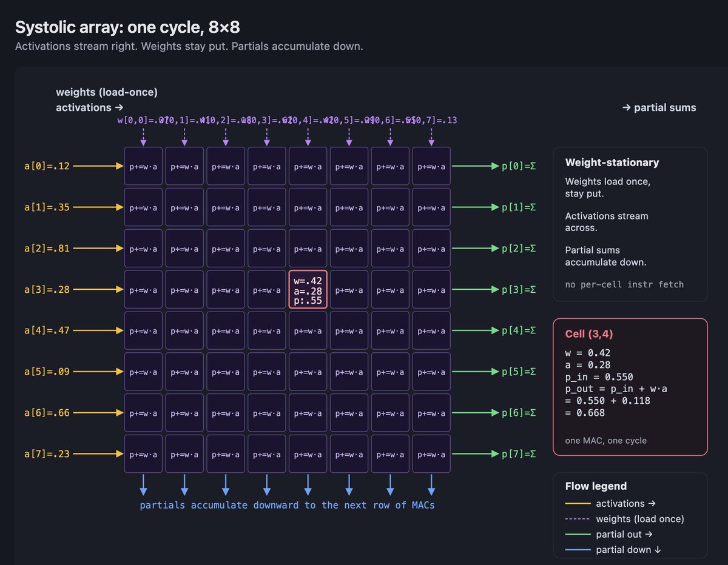This screenshot has width=728, height=565.
Task: Click the a[7]=.23 activation input
Action: [x=47, y=454]
